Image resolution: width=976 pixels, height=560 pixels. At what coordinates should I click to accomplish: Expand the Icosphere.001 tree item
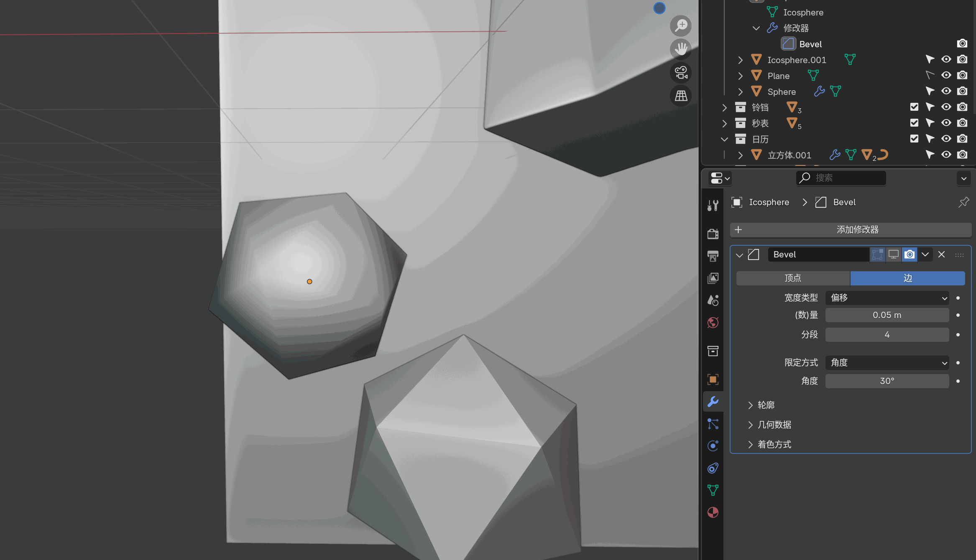point(741,60)
